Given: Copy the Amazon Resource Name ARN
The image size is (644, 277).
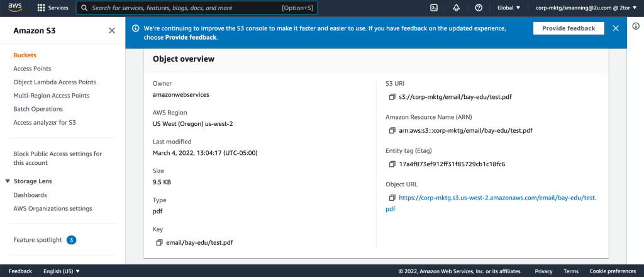Looking at the screenshot, I should (392, 130).
